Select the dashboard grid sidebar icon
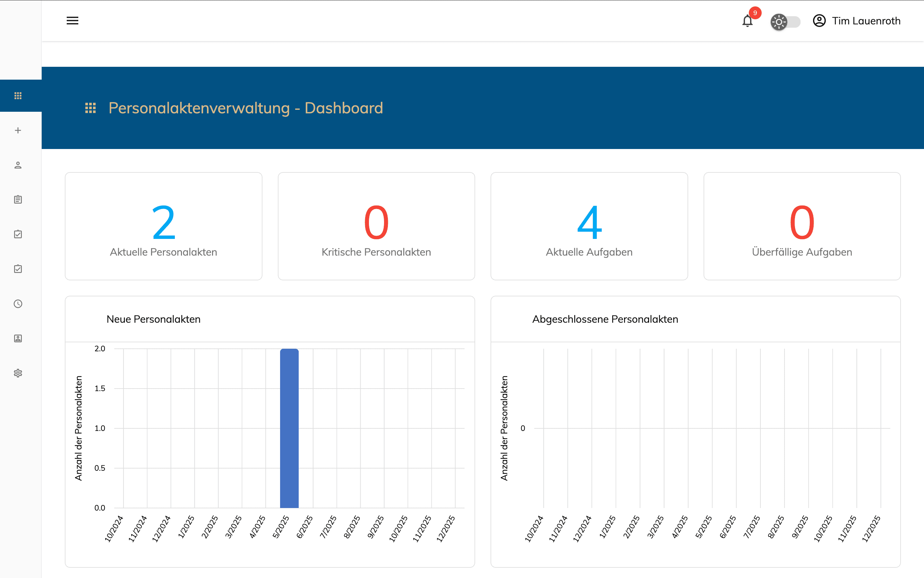The image size is (924, 578). [x=18, y=96]
